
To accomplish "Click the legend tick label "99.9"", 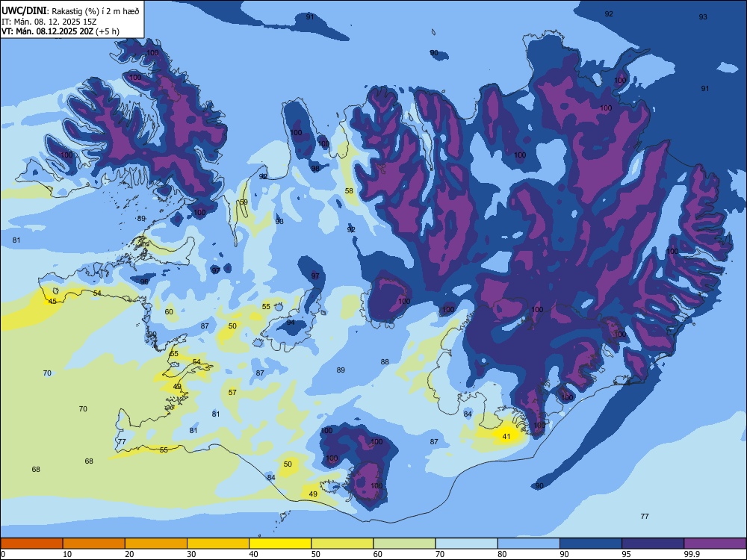I will pos(691,554).
